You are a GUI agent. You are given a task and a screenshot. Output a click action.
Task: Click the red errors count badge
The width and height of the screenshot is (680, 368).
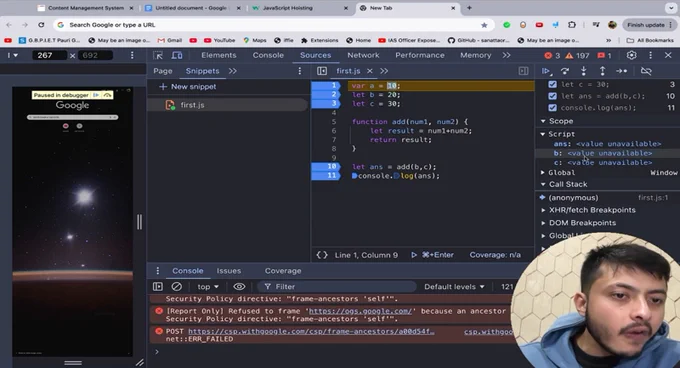click(x=552, y=55)
